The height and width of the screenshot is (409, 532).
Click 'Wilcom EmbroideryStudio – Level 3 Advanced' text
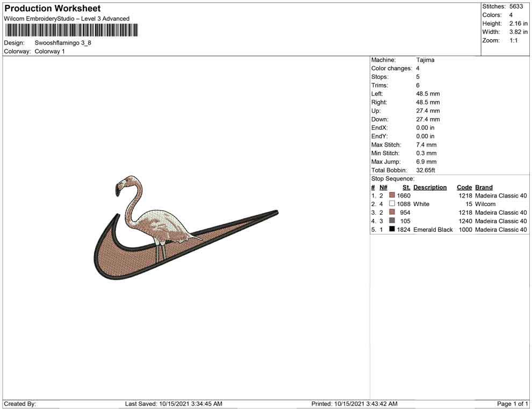coord(67,19)
